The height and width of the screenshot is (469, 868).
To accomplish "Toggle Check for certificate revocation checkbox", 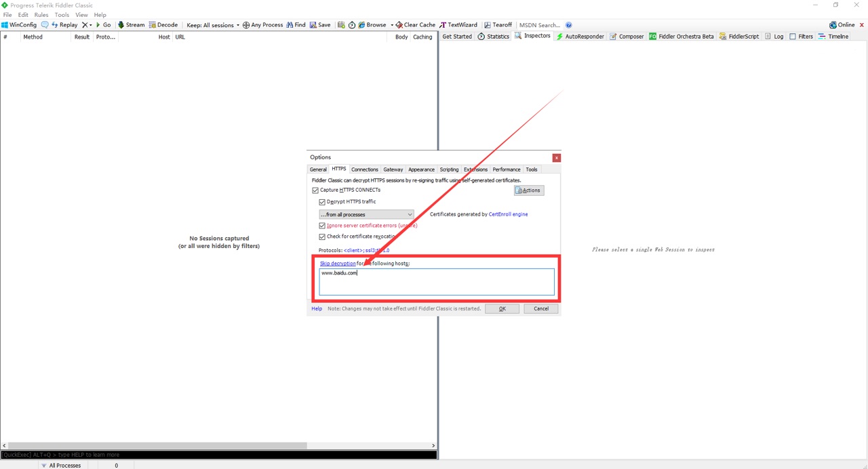I will [x=322, y=237].
